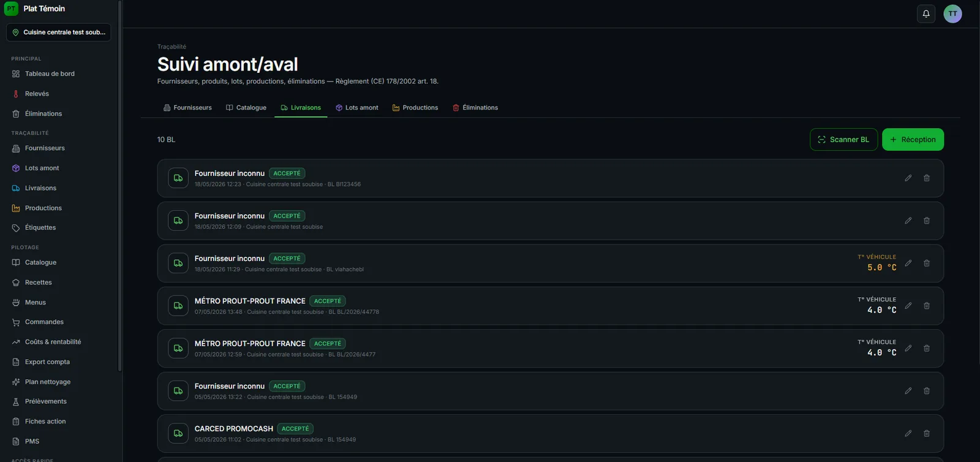Open the site selector Cuisine centrale test soub...
The height and width of the screenshot is (462, 980).
(59, 32)
